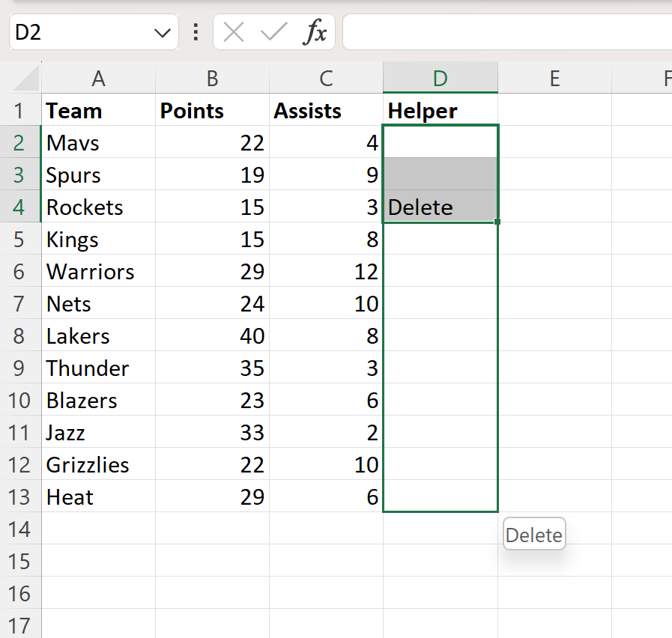Click the Cancel X icon in formula bar
The height and width of the screenshot is (638, 672).
[x=234, y=32]
